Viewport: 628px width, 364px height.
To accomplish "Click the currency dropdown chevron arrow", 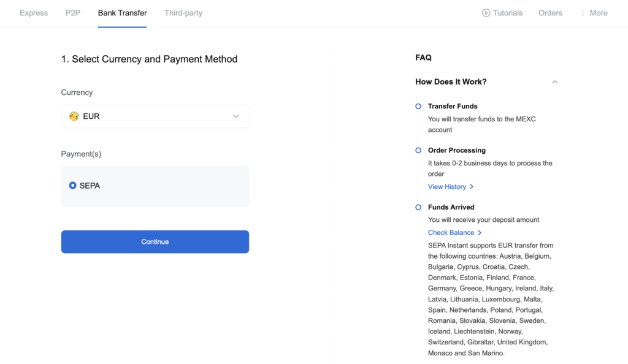I will point(236,116).
